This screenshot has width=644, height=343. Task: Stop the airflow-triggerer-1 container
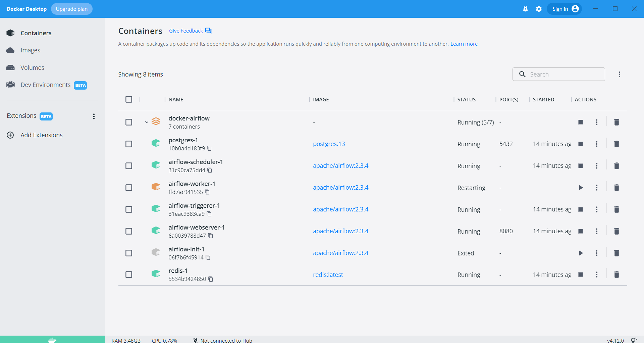581,209
